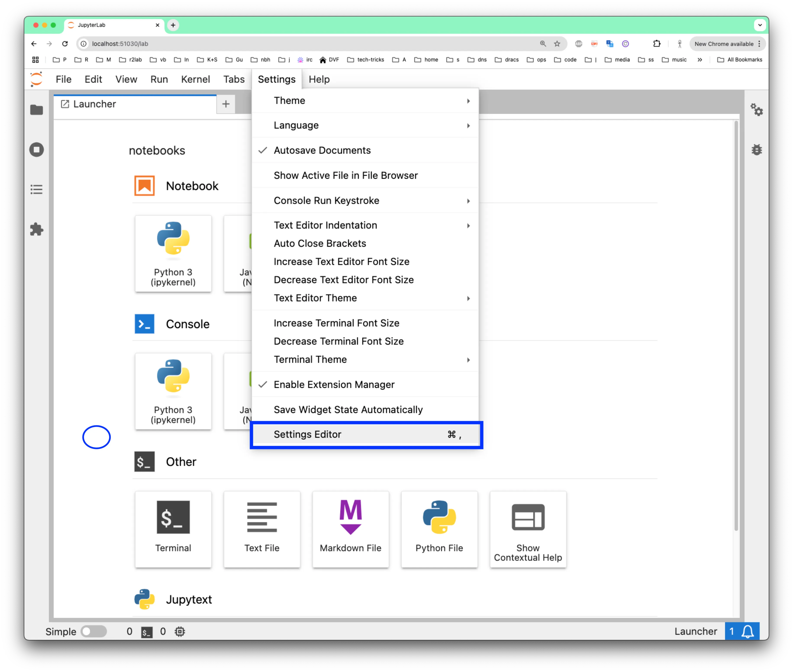Create a new Markdown File
This screenshot has height=672, width=793.
click(350, 529)
